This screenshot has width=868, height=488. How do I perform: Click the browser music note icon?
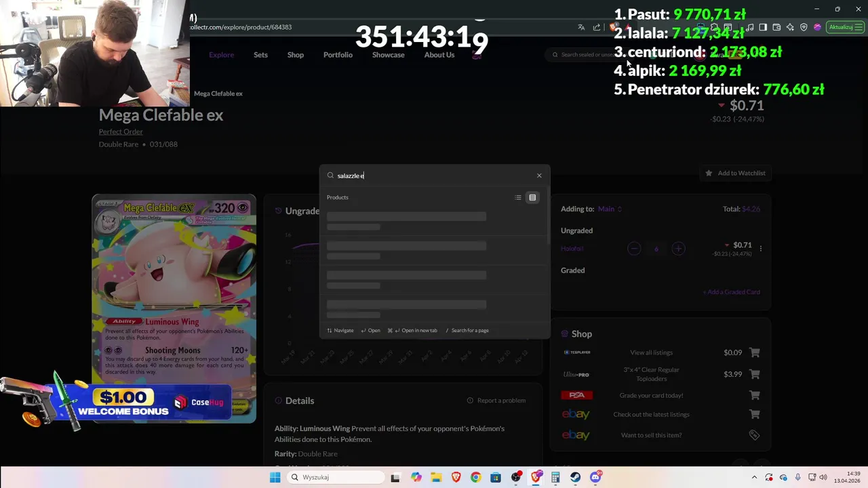[750, 27]
